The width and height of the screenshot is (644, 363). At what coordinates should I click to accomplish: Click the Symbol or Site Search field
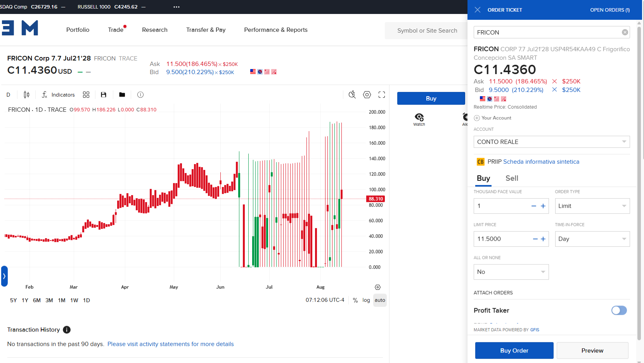(x=427, y=31)
